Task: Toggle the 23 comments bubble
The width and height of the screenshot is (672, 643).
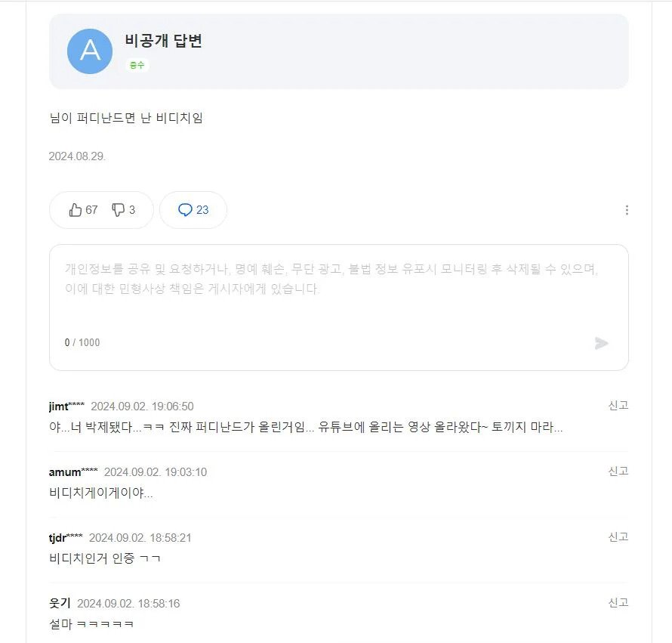Action: tap(193, 210)
